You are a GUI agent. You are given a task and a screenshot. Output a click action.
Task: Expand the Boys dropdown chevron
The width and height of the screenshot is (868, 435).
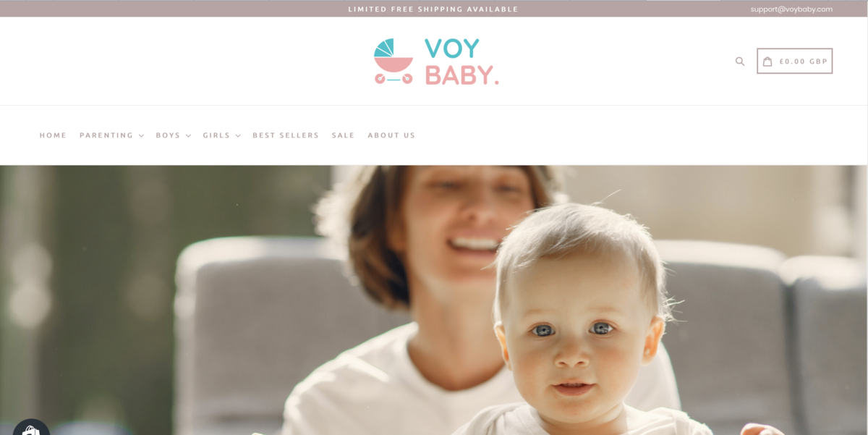click(188, 136)
